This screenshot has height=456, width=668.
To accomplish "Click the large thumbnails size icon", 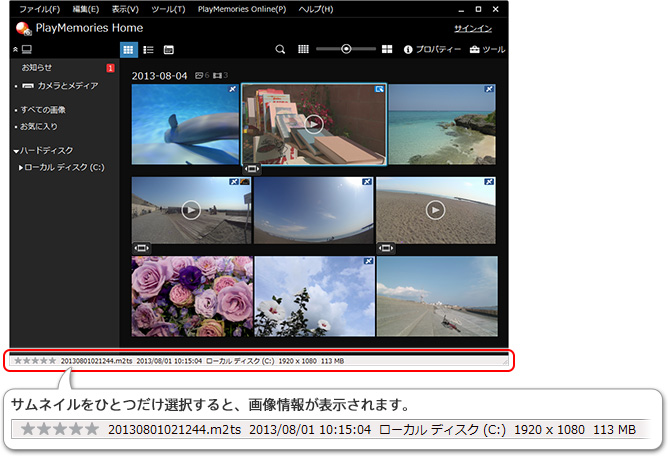I will (387, 49).
